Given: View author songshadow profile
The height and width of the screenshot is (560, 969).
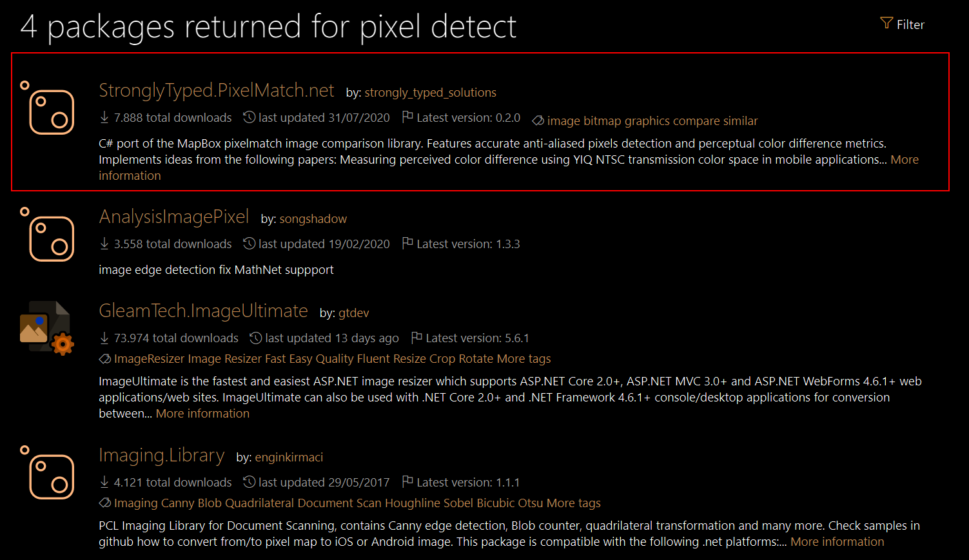Looking at the screenshot, I should pos(313,218).
